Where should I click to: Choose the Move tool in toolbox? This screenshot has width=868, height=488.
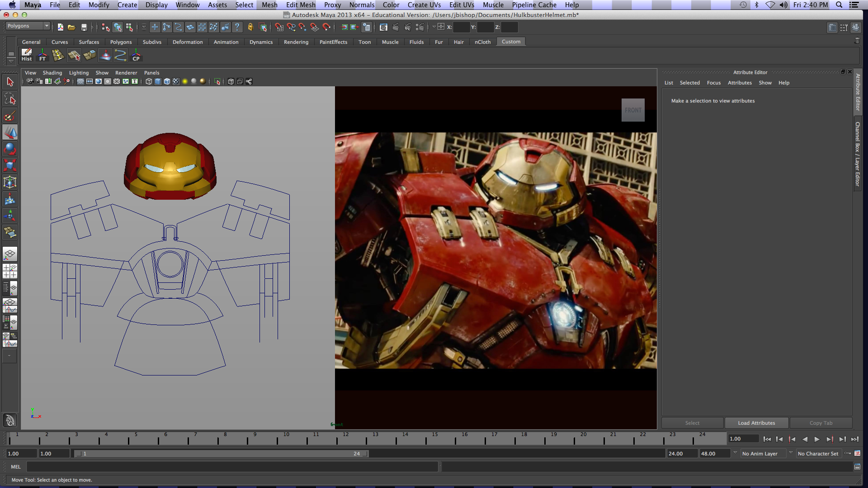[x=10, y=132]
